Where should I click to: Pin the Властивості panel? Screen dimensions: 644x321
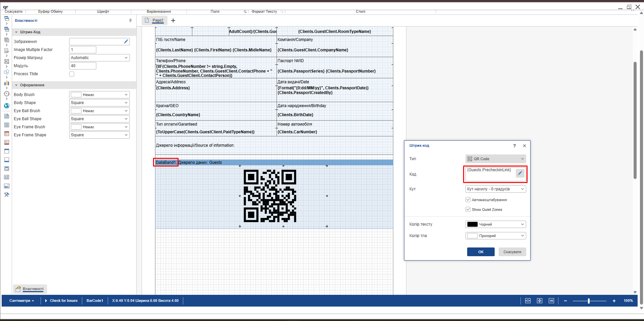click(x=130, y=20)
